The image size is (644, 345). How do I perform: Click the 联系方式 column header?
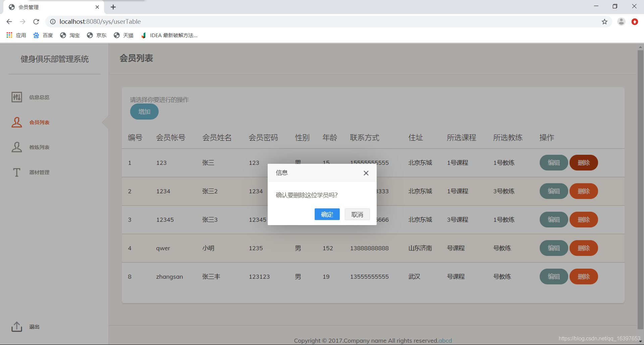pos(365,138)
